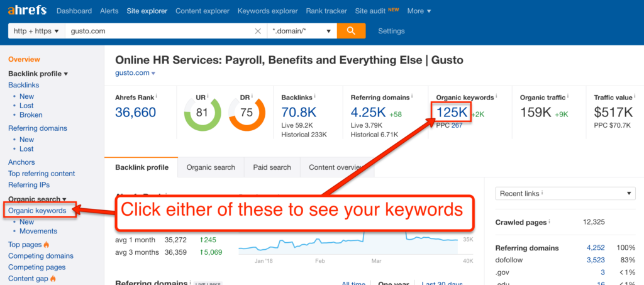Image resolution: width=644 pixels, height=285 pixels.
Task: Click the info icon next to Crawled pages
Action: (x=550, y=221)
